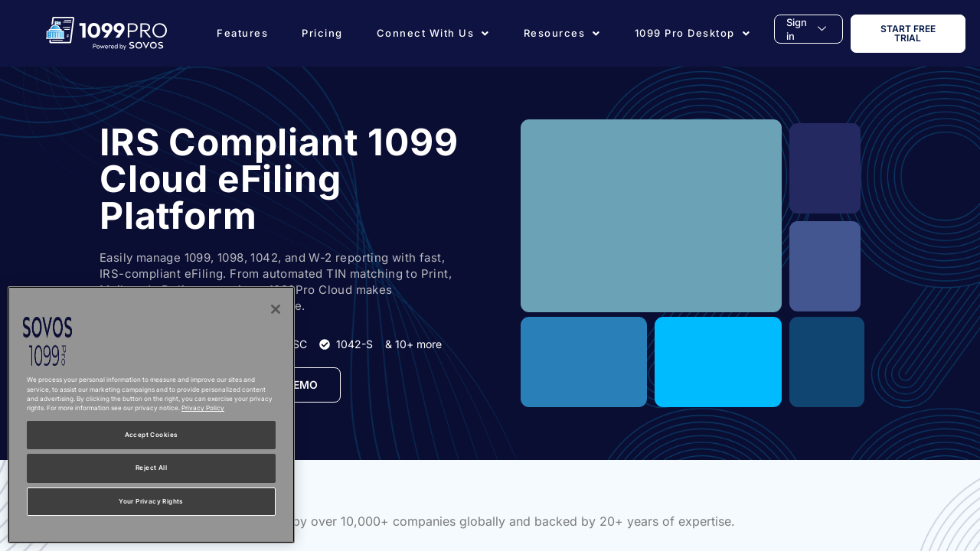Open the Privacy Policy link
980x551 pixels.
click(203, 408)
